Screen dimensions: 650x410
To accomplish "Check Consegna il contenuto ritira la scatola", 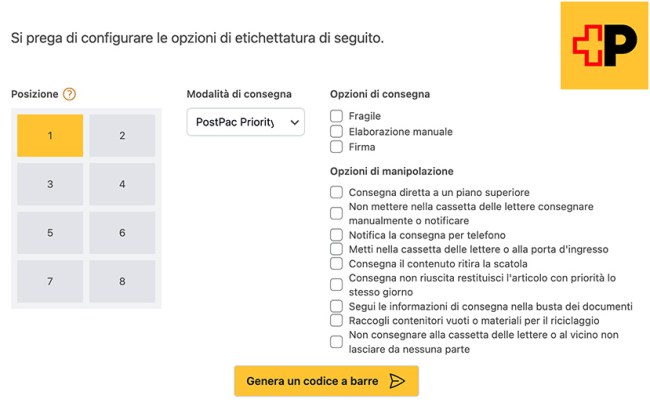I will pos(337,263).
